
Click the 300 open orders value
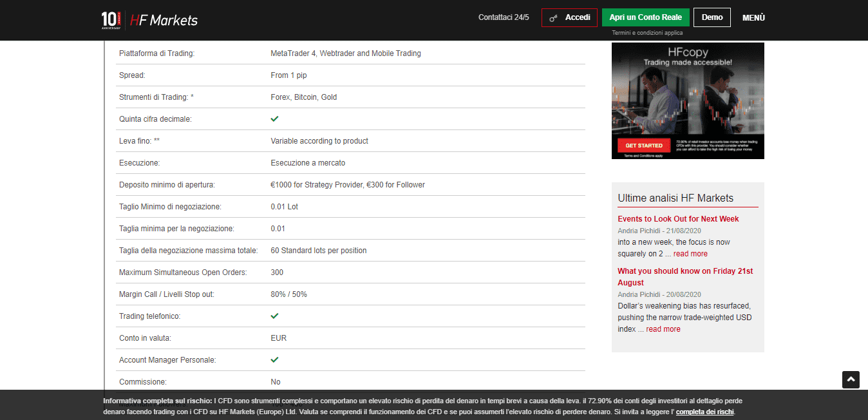point(277,272)
